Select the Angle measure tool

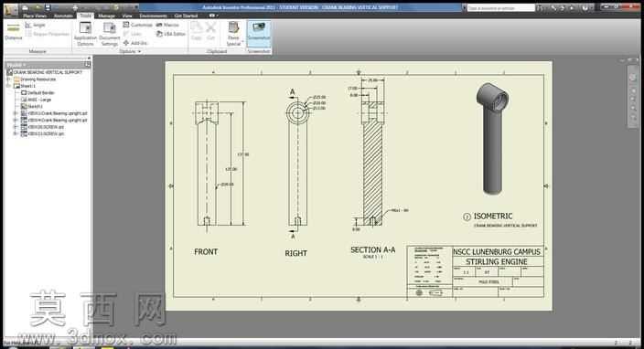(35, 25)
